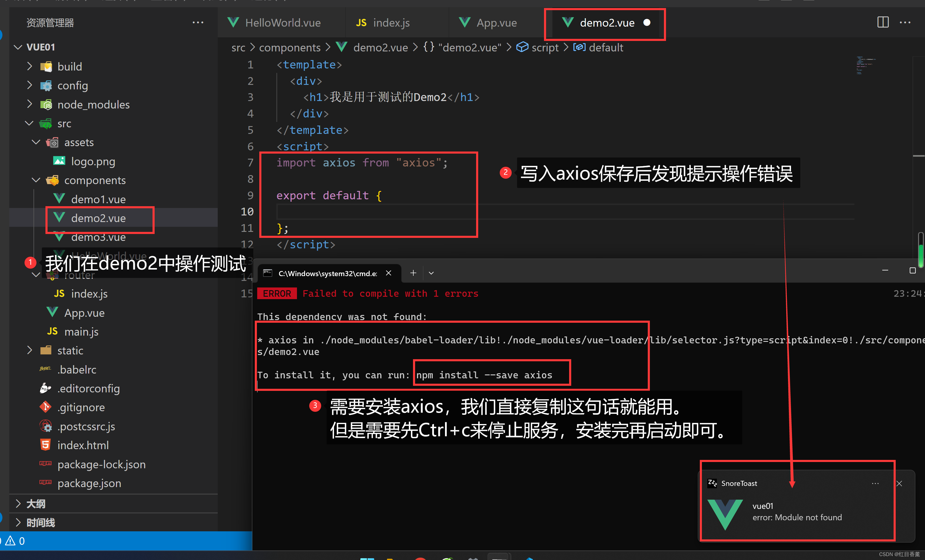Open Explorer panel more actions ellipsis

point(198,22)
